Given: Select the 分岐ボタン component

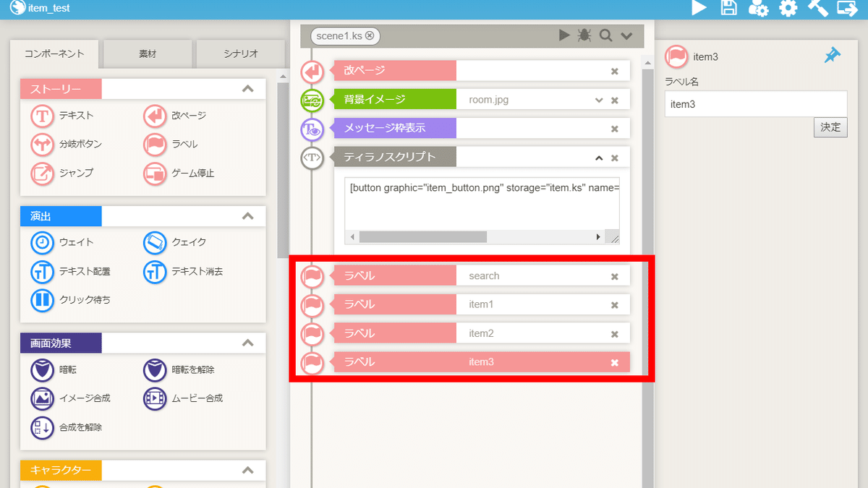Looking at the screenshot, I should click(x=67, y=145).
